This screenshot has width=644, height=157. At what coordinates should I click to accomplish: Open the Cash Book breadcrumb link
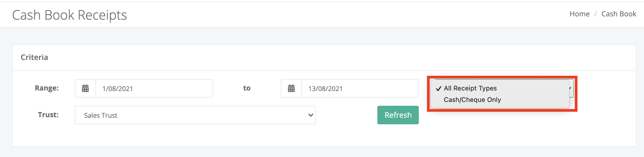coord(619,14)
